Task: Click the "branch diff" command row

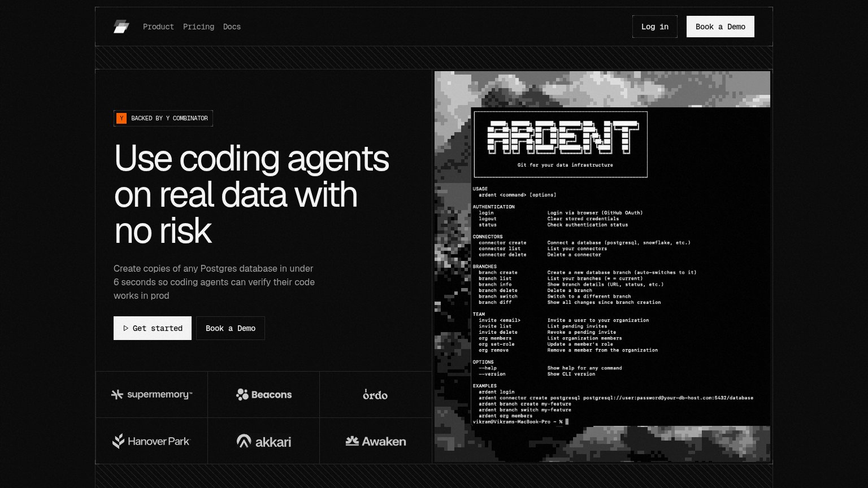Action: coord(570,302)
